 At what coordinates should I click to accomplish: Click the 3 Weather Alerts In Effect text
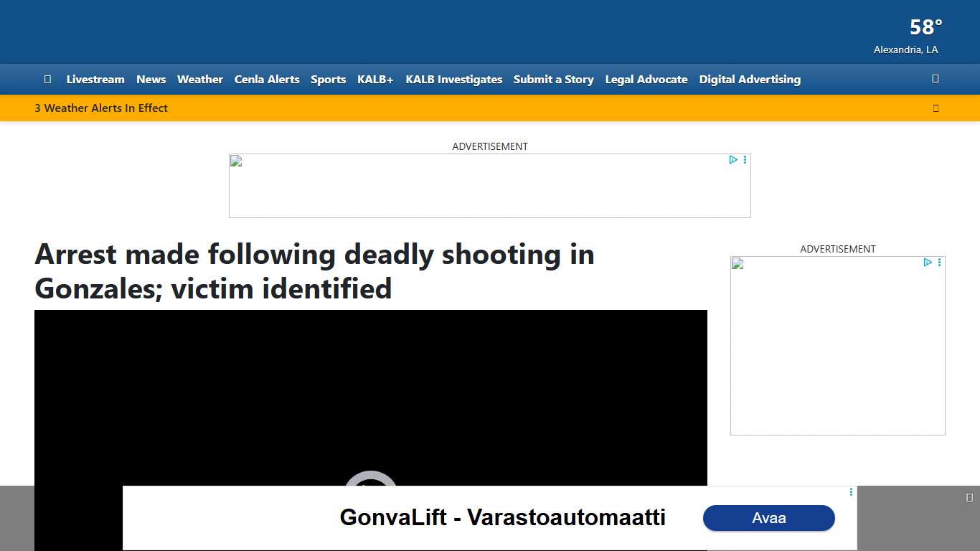pyautogui.click(x=101, y=108)
